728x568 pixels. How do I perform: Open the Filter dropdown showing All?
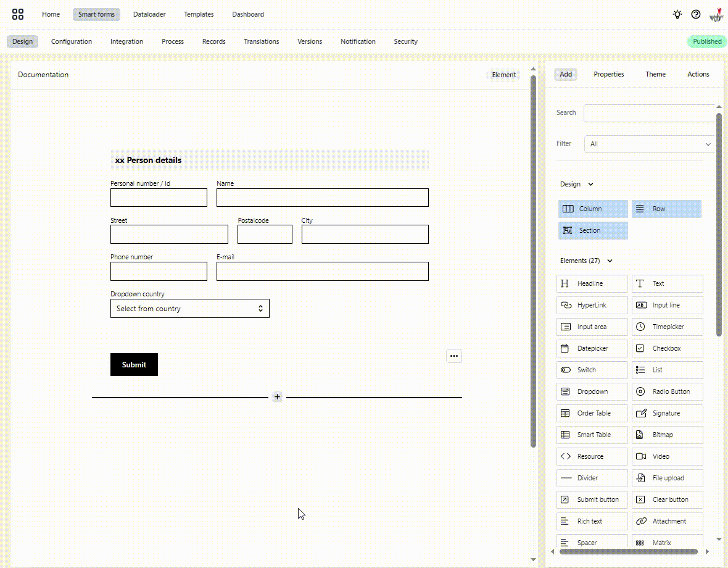648,144
